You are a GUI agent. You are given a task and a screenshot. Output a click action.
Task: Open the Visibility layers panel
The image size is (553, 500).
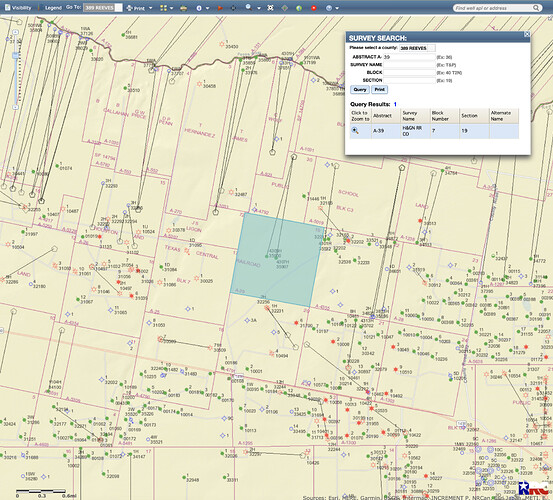[18, 7]
